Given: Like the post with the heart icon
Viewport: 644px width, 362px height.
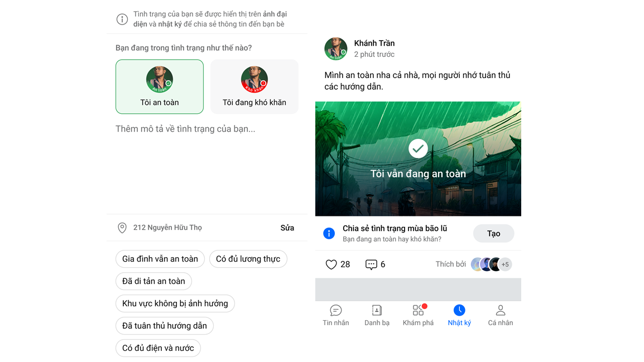Looking at the screenshot, I should 331,264.
